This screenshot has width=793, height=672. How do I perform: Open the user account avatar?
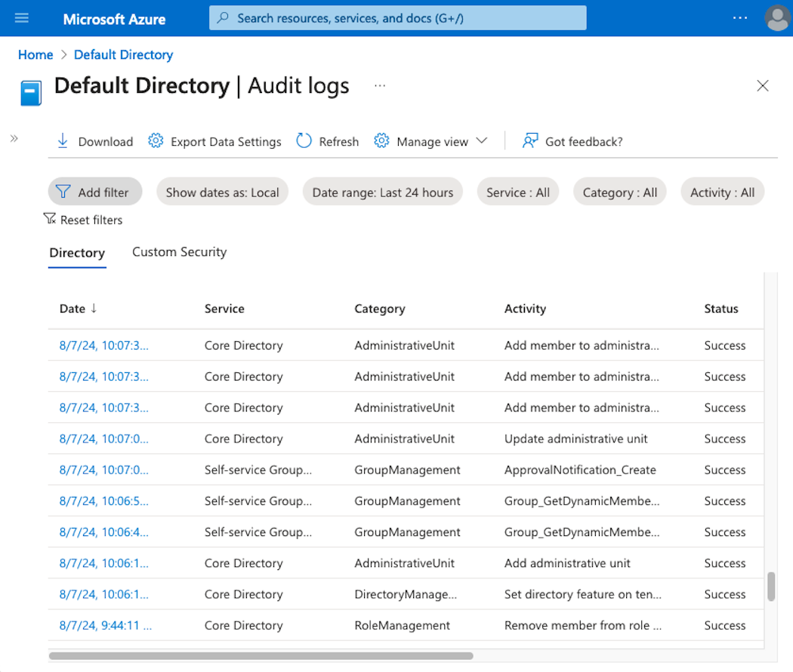tap(777, 18)
